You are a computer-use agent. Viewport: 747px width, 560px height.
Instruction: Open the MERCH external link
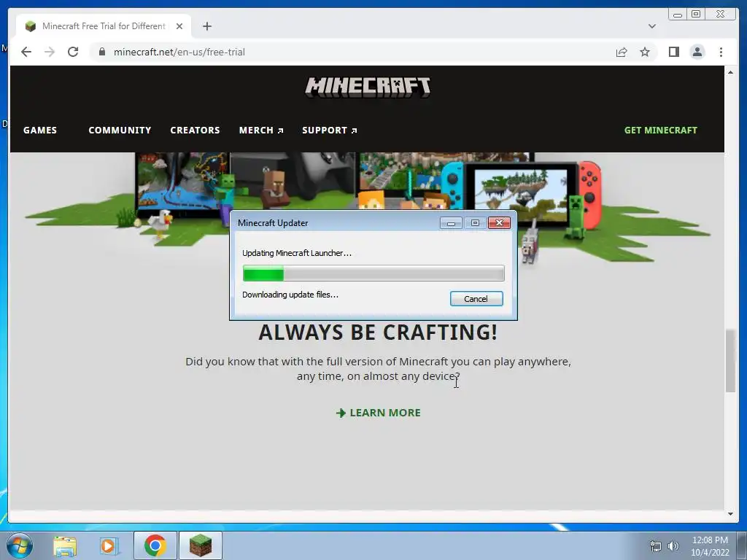[x=261, y=130]
